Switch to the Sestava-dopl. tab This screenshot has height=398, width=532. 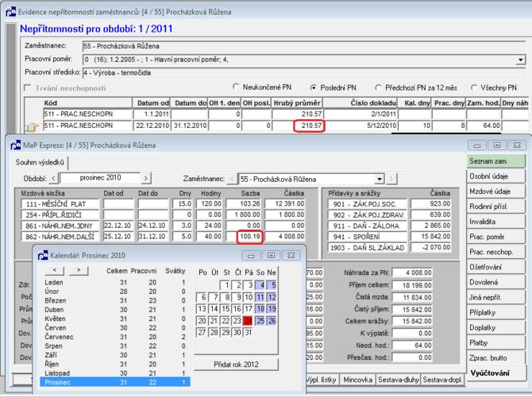(442, 380)
